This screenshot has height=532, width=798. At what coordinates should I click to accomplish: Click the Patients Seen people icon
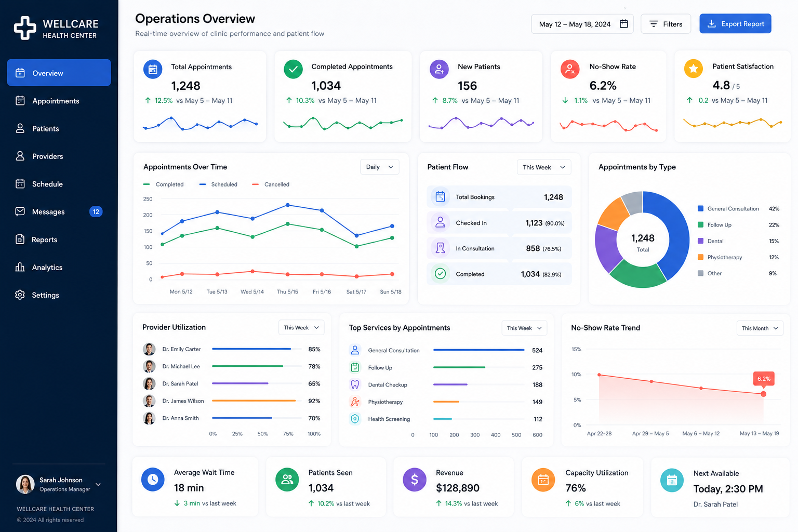(287, 480)
